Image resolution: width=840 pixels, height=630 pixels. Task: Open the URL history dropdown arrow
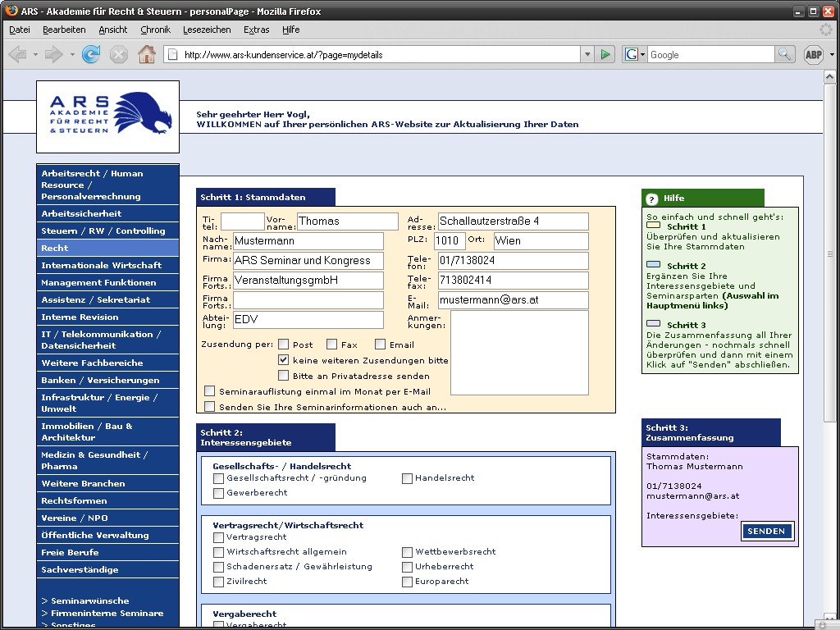coord(587,55)
